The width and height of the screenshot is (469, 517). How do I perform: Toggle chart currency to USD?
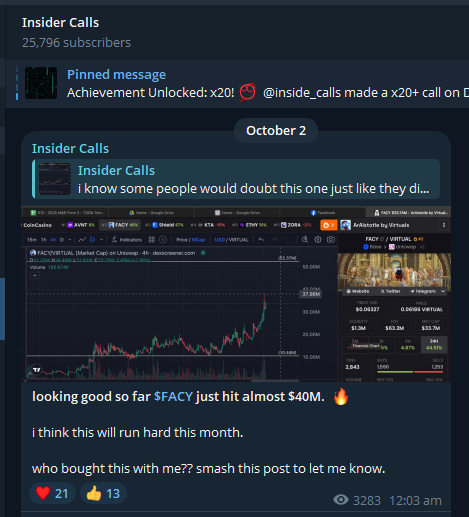click(219, 240)
